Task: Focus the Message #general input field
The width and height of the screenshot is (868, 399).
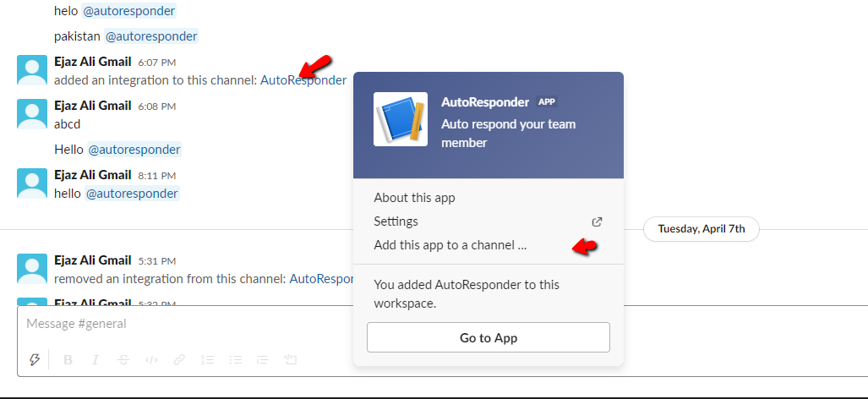Action: (x=443, y=324)
